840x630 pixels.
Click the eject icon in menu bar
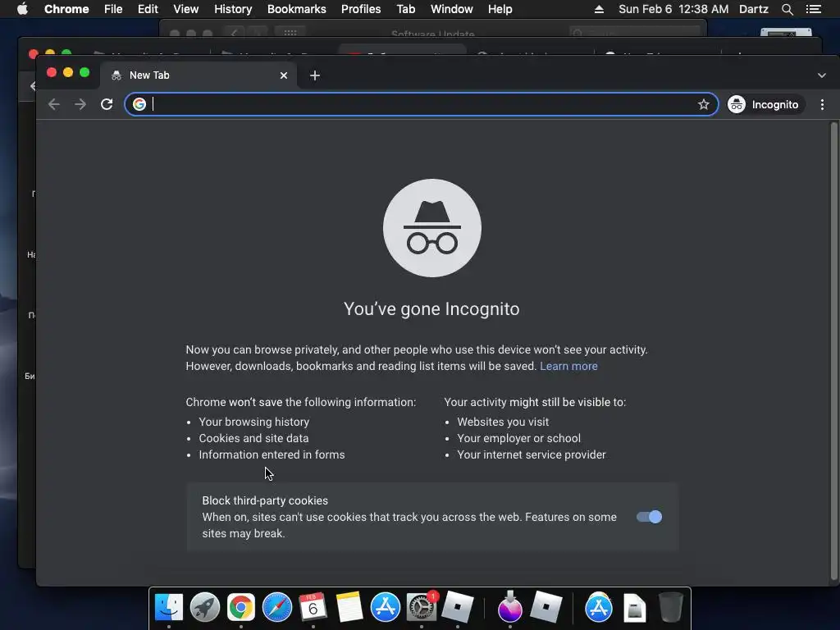tap(599, 9)
